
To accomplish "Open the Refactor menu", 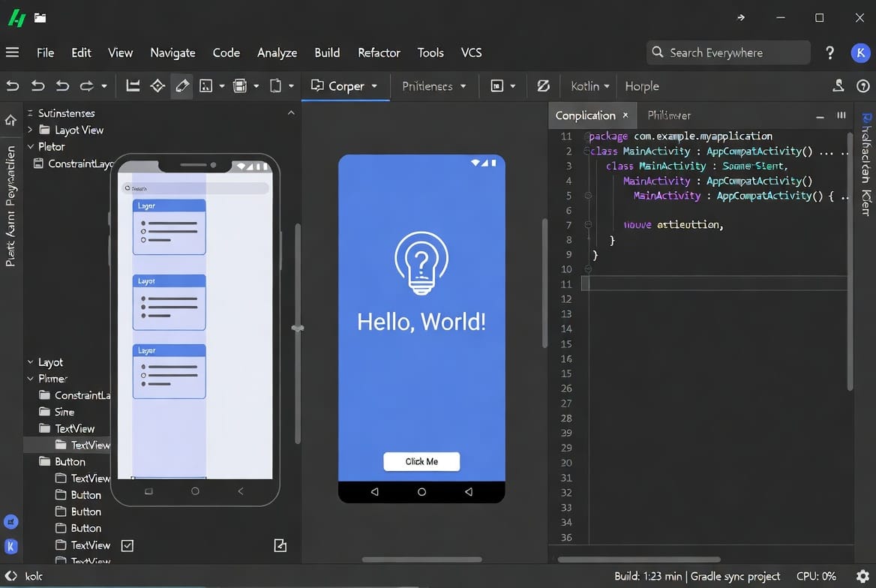I will (x=379, y=52).
